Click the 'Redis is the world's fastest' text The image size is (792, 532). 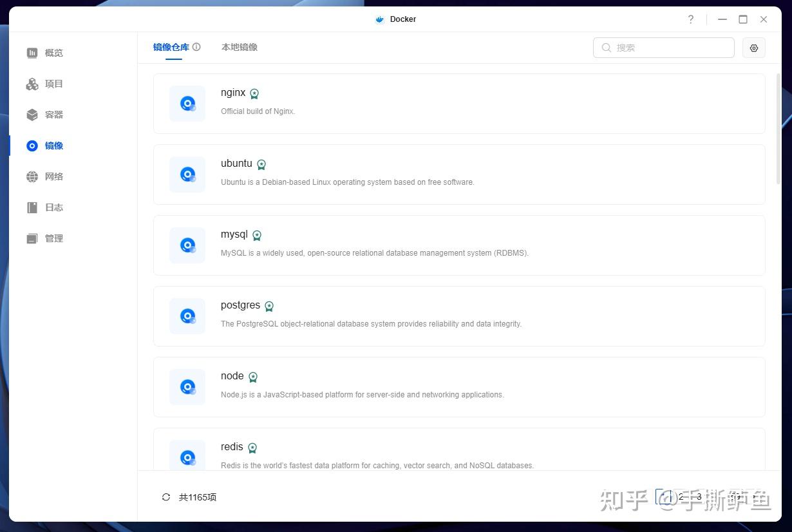point(377,466)
